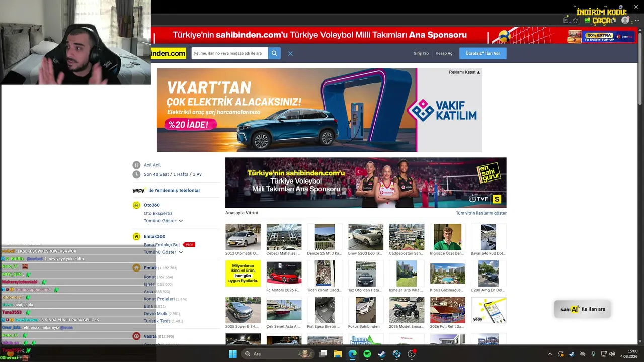This screenshot has width=644, height=362.
Task: Open the Emlak360 section link
Action: coord(154,236)
